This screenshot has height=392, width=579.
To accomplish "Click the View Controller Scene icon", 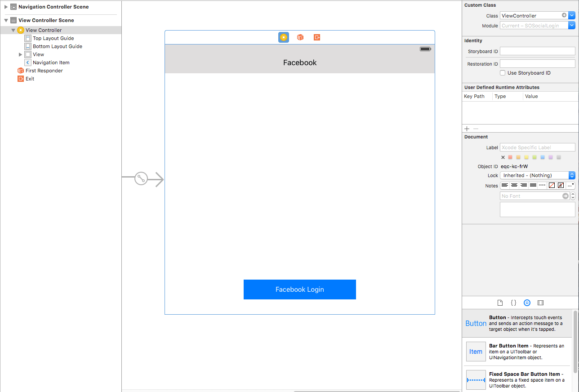I will pos(13,20).
